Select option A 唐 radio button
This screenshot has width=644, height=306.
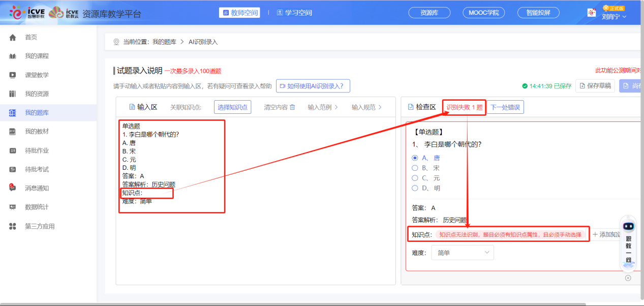[415, 158]
